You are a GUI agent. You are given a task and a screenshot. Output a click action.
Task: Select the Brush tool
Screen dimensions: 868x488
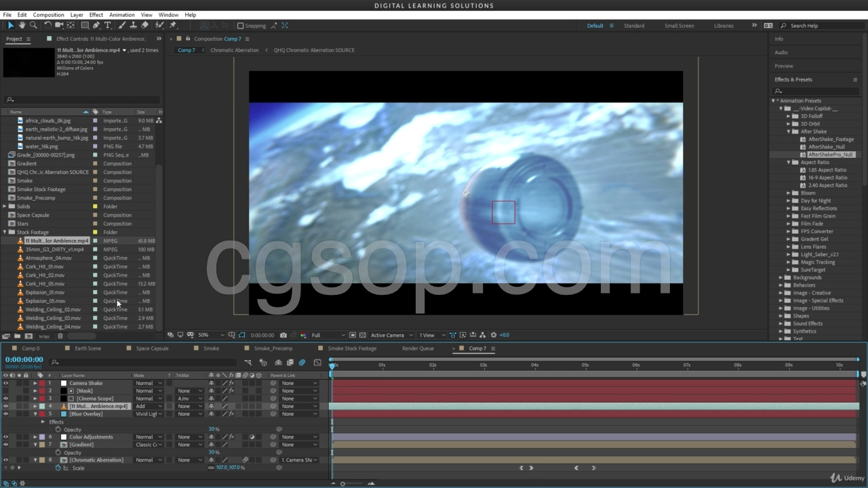121,26
